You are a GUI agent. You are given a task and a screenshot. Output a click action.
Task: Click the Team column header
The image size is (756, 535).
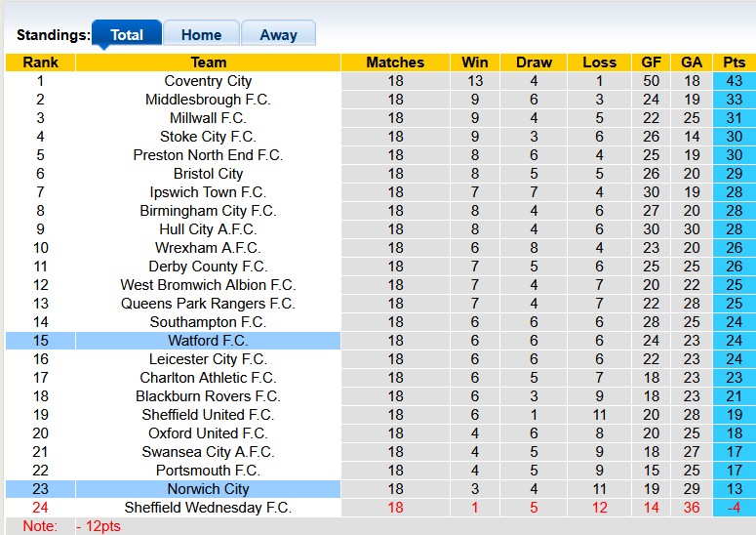pos(208,62)
